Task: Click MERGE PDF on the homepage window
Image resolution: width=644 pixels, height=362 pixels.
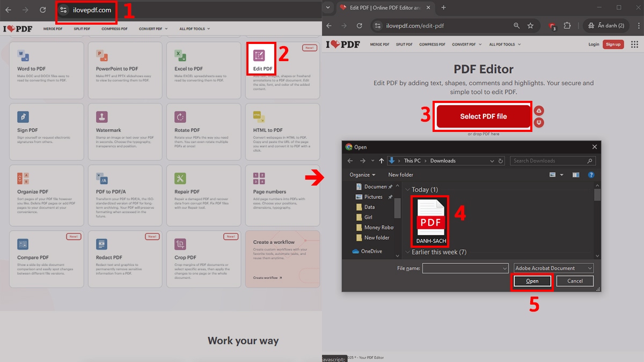Action: pos(53,28)
